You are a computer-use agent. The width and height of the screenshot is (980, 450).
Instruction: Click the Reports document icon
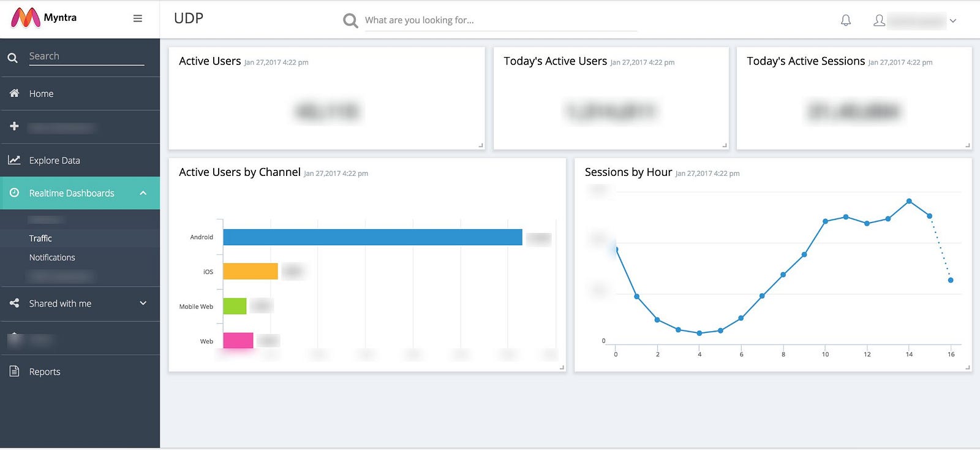click(x=14, y=371)
